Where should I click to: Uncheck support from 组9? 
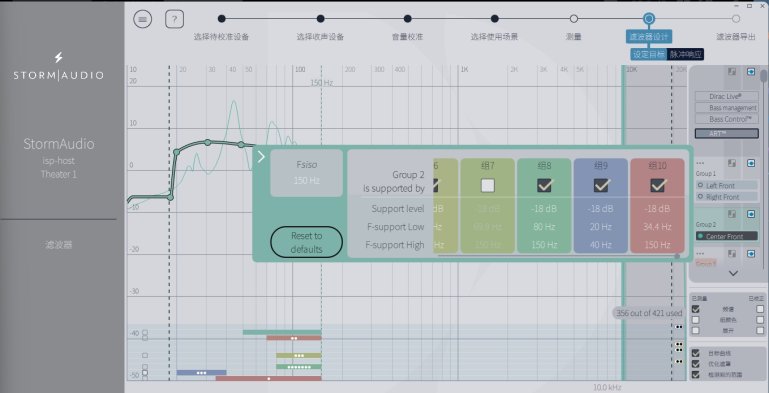pos(601,185)
